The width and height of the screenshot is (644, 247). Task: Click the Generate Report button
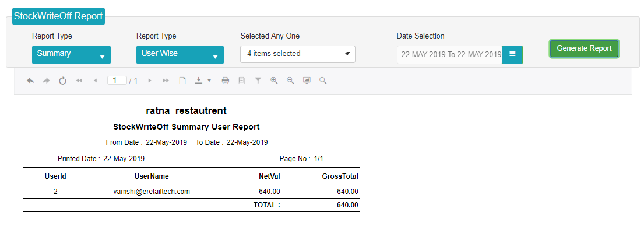[584, 48]
